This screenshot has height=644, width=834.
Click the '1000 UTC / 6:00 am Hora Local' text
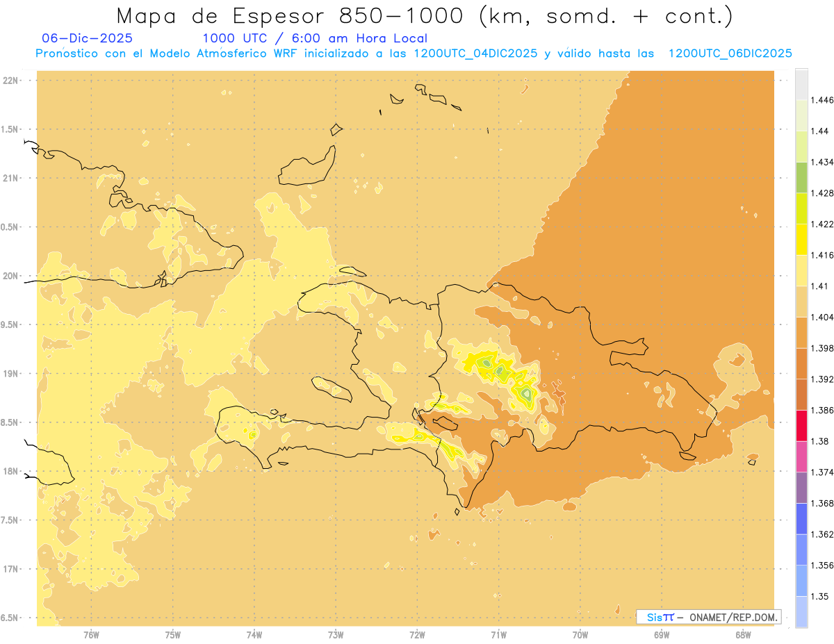click(x=315, y=38)
